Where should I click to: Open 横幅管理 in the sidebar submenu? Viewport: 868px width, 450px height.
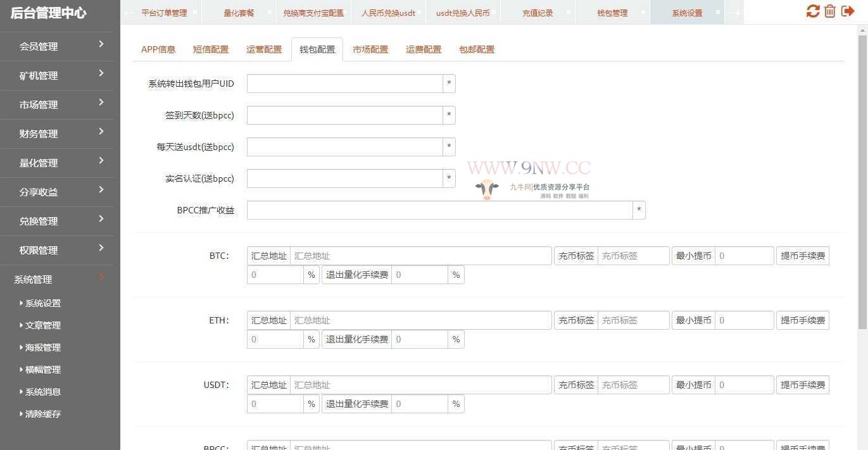(x=43, y=370)
